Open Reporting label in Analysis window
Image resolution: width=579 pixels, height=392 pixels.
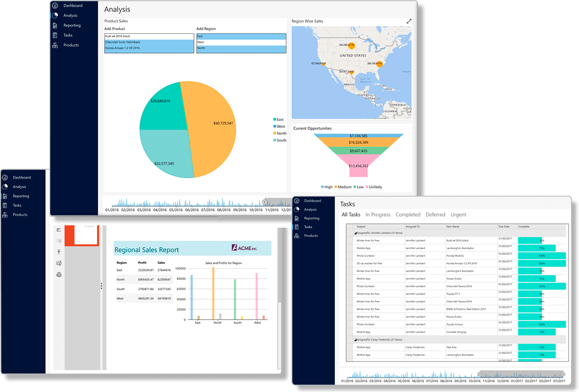pyautogui.click(x=72, y=25)
